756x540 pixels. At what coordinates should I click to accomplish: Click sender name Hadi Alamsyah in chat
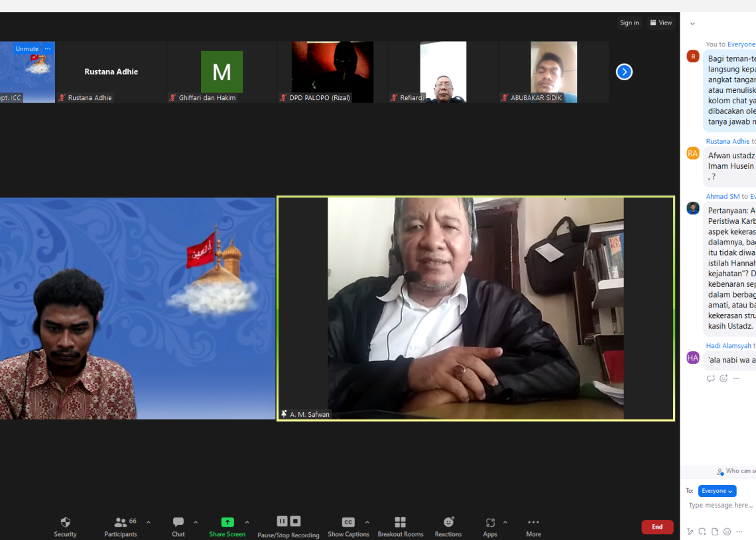click(729, 345)
